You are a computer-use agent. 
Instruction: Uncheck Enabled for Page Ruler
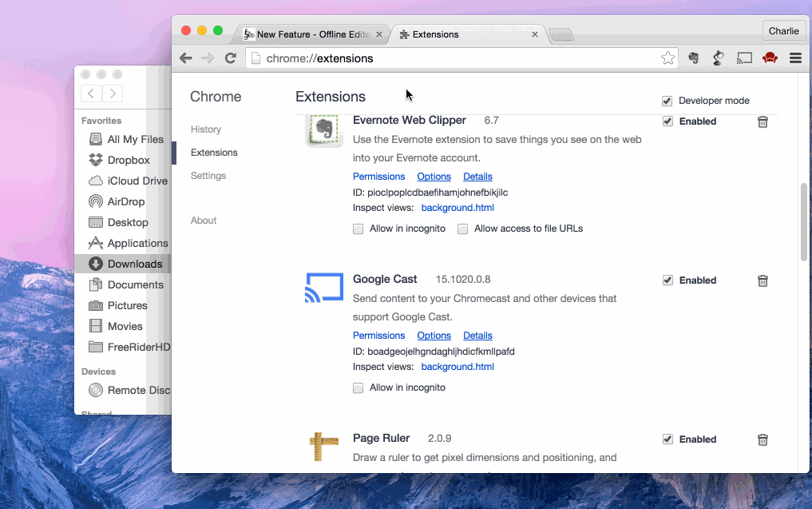coord(667,439)
